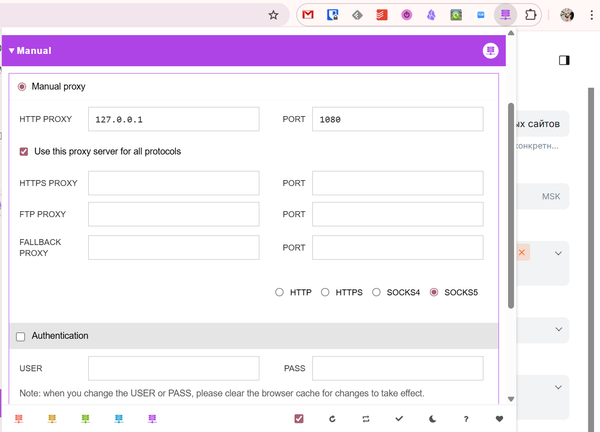Select the orange proxy profile icon
600x432 pixels.
(52, 419)
